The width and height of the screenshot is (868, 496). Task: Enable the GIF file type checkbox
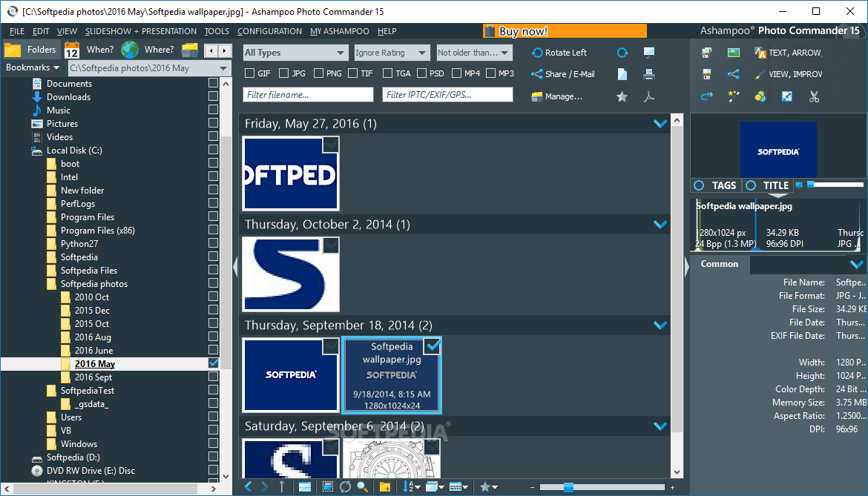pyautogui.click(x=250, y=73)
